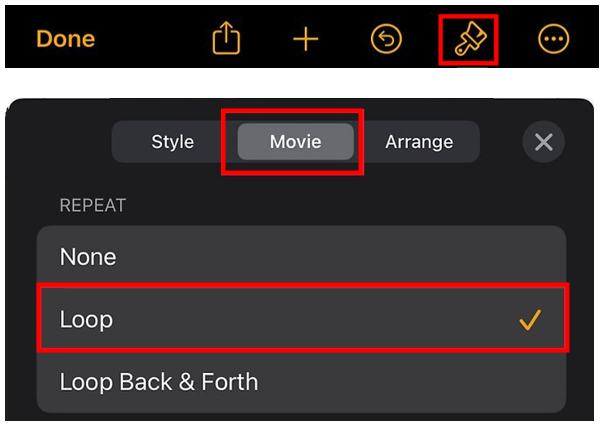Close the format panel with X
The width and height of the screenshot is (610, 429).
coord(543,142)
